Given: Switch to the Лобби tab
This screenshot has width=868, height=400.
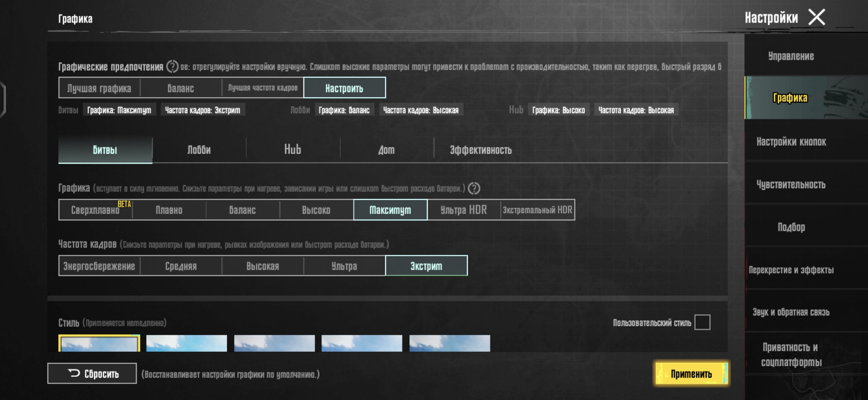Looking at the screenshot, I should point(199,150).
